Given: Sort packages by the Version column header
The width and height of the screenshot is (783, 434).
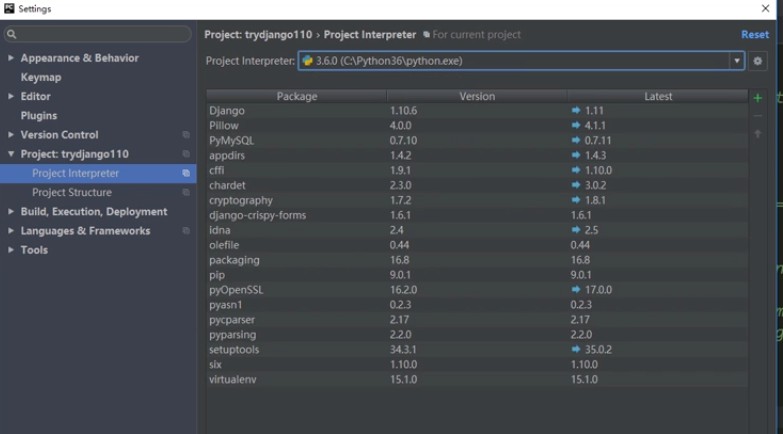Looking at the screenshot, I should (x=476, y=96).
